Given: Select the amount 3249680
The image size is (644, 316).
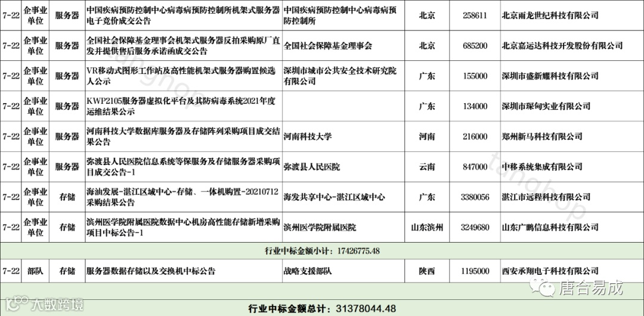Looking at the screenshot, I should point(475,227).
